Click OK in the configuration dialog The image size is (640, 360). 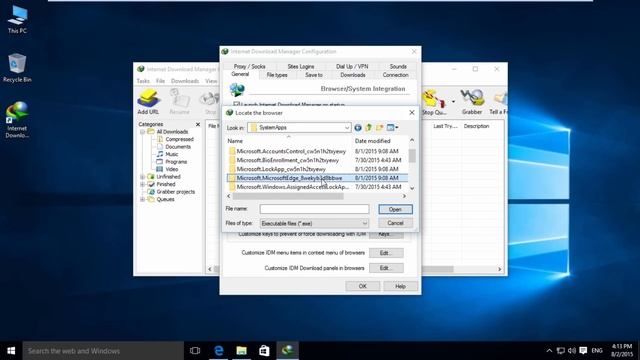(362, 286)
